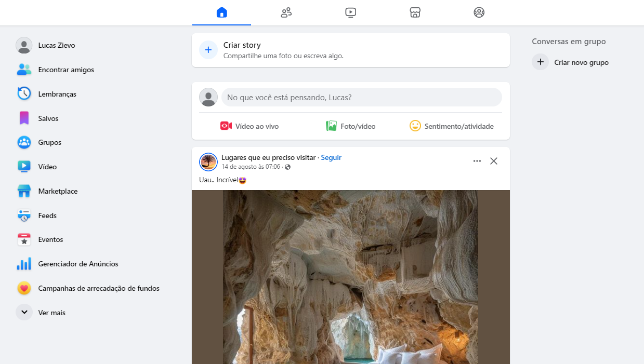Open Encontrar amigos text link
Viewport: 644px width, 364px height.
(x=66, y=70)
